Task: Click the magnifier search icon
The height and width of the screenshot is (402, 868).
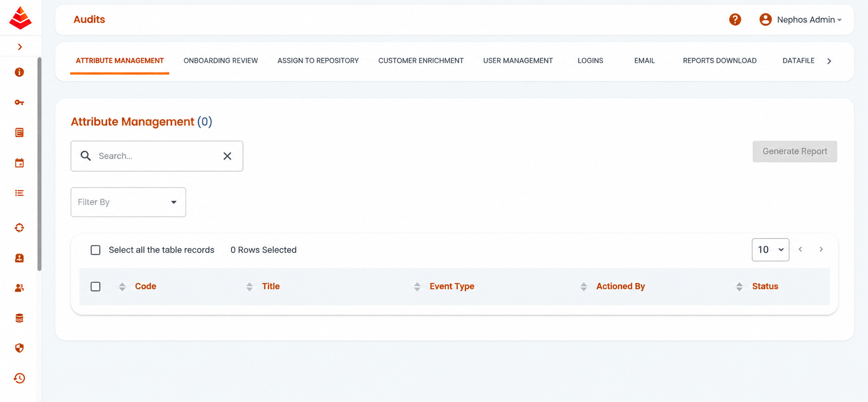Action: (x=86, y=156)
